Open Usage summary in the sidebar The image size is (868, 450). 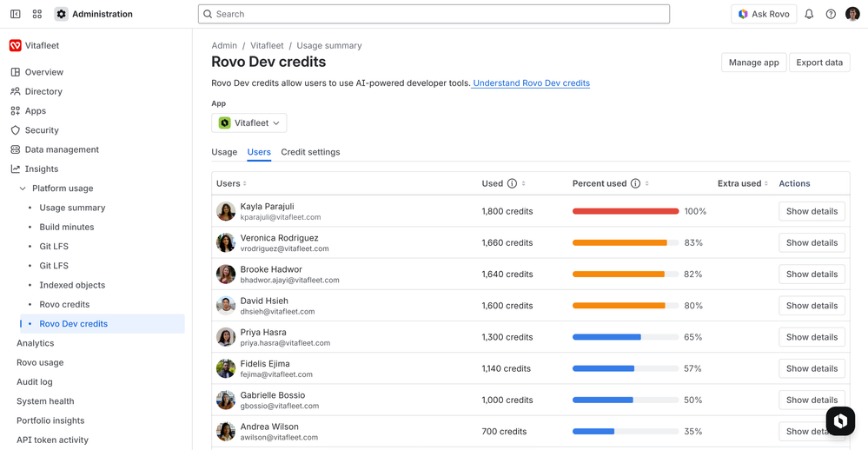72,208
